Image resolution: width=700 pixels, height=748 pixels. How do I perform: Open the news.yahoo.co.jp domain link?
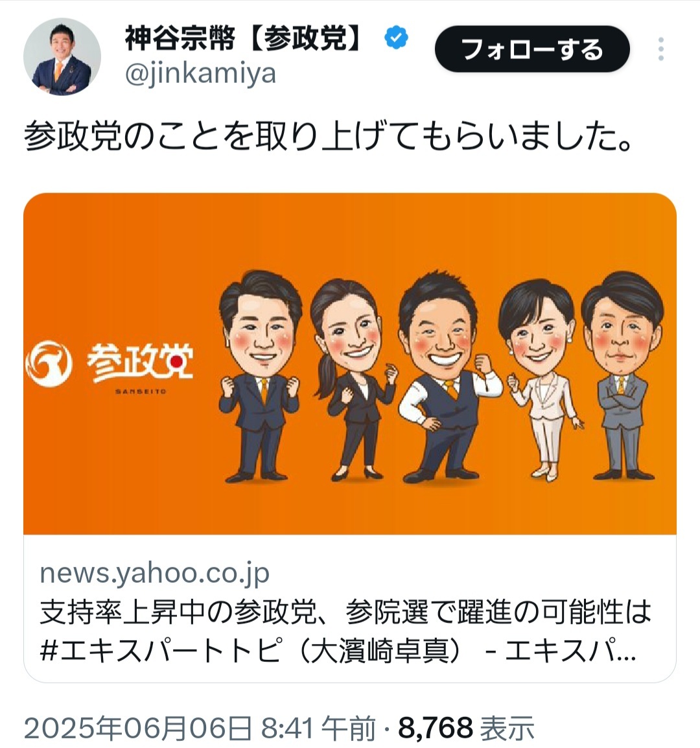pyautogui.click(x=155, y=574)
